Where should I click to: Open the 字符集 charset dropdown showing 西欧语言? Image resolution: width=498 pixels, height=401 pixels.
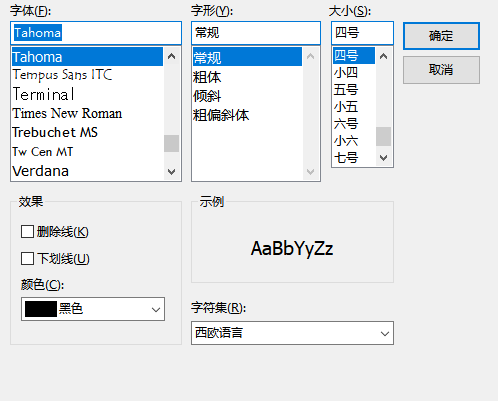(292, 333)
